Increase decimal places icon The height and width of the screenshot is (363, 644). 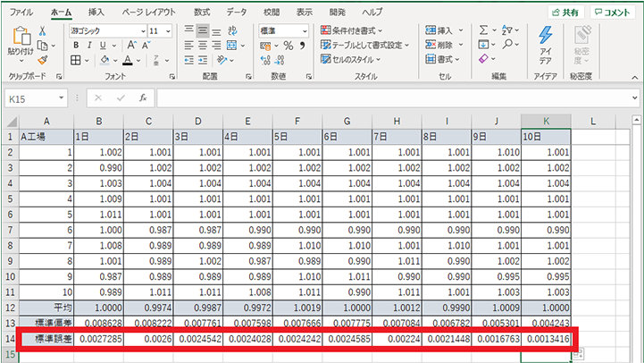265,61
